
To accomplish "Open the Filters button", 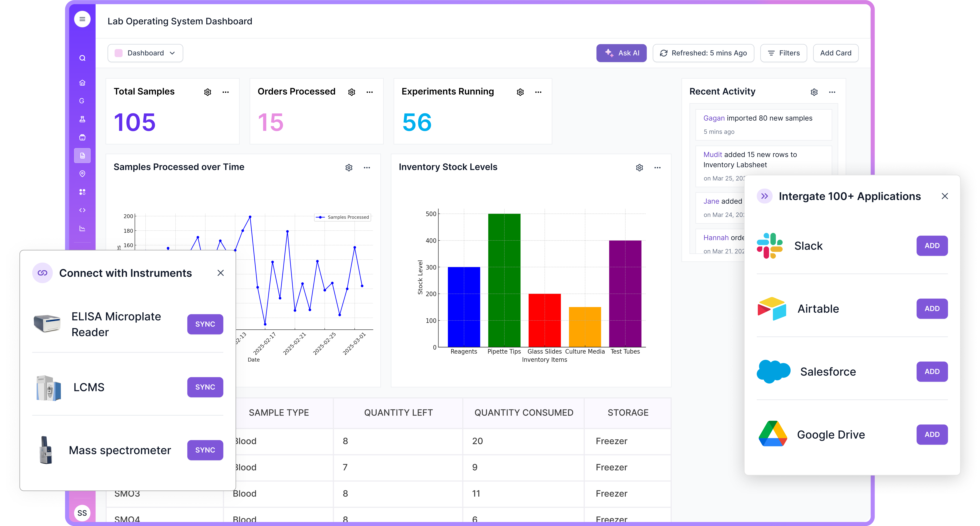I will [783, 53].
